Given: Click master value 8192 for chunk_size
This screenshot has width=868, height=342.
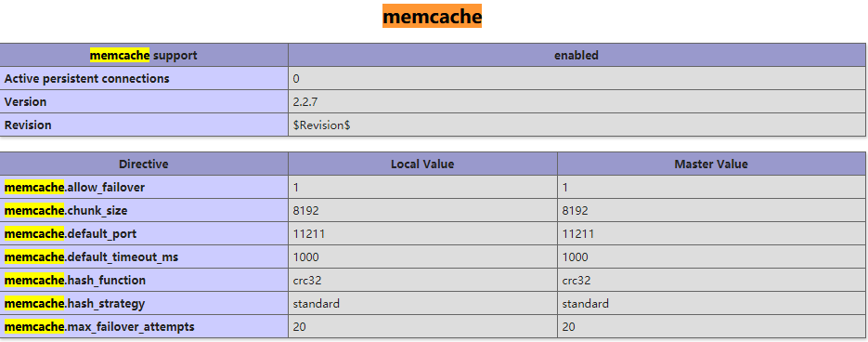Looking at the screenshot, I should tap(576, 211).
